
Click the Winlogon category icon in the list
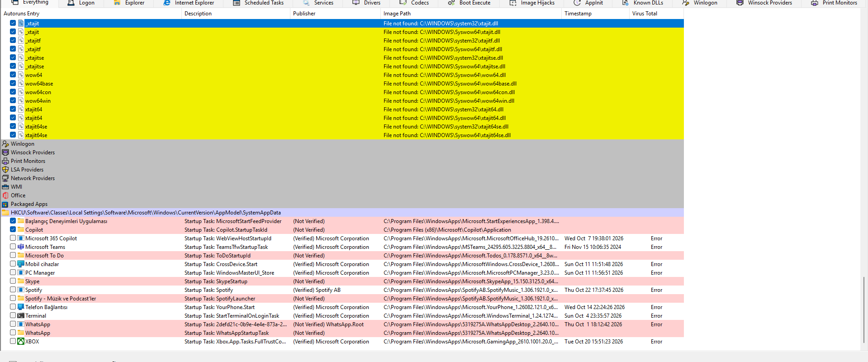(5, 144)
